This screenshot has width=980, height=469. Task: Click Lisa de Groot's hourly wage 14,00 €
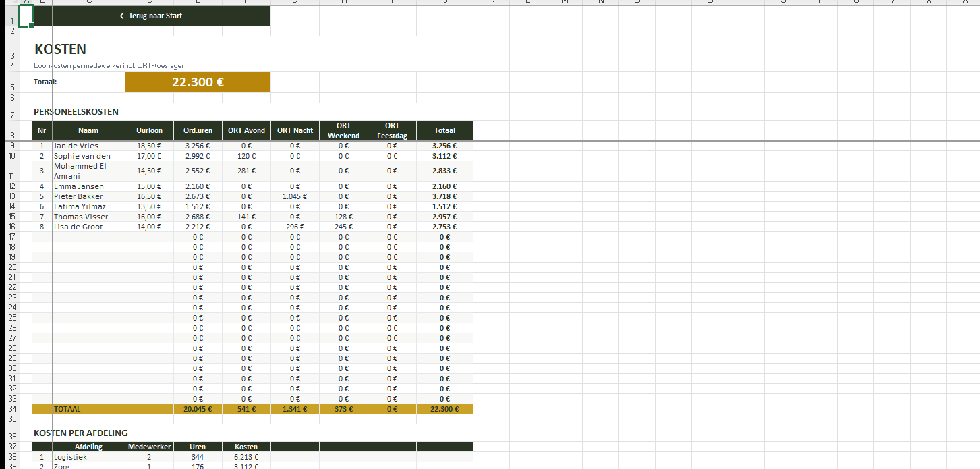tap(149, 227)
